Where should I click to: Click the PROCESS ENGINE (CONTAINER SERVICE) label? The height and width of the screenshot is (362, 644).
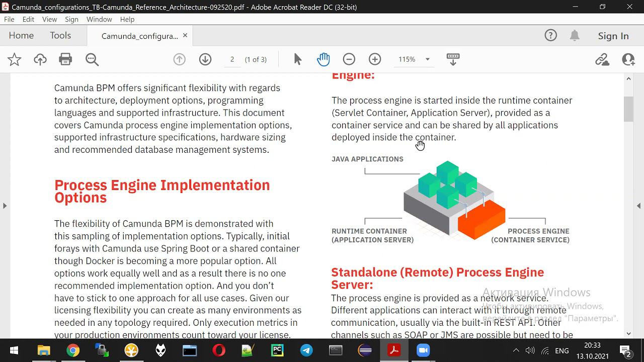tap(530, 235)
